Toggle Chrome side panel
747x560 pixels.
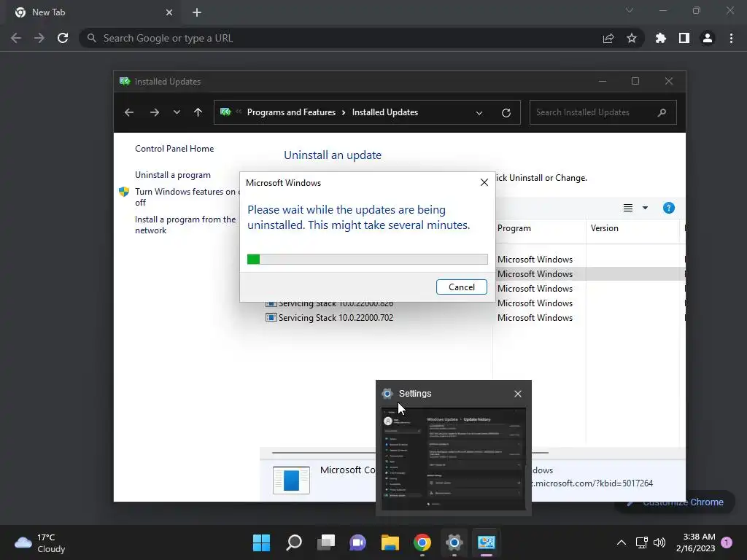tap(684, 38)
